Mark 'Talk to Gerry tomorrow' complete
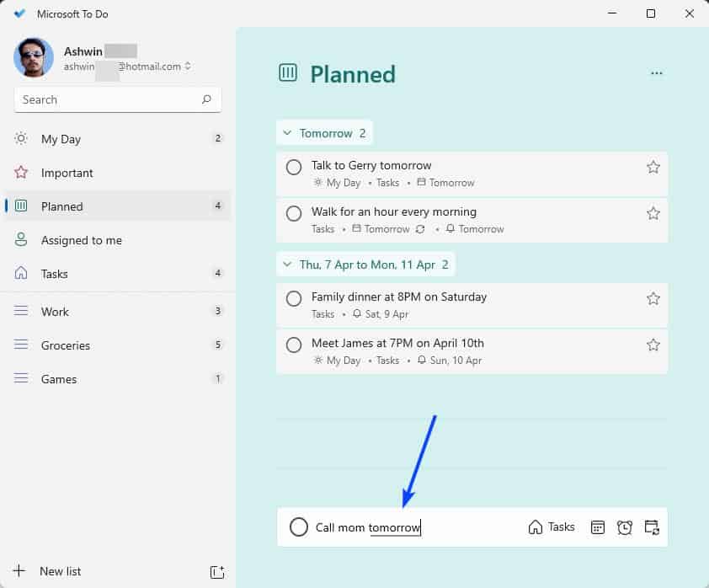The width and height of the screenshot is (709, 588). pos(294,167)
